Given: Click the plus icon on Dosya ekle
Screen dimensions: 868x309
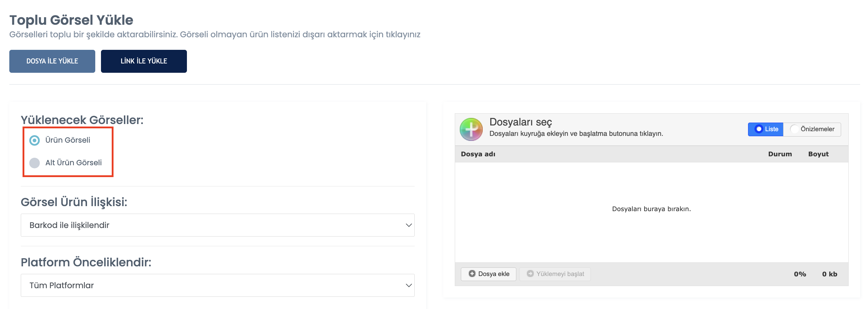Looking at the screenshot, I should coord(472,274).
